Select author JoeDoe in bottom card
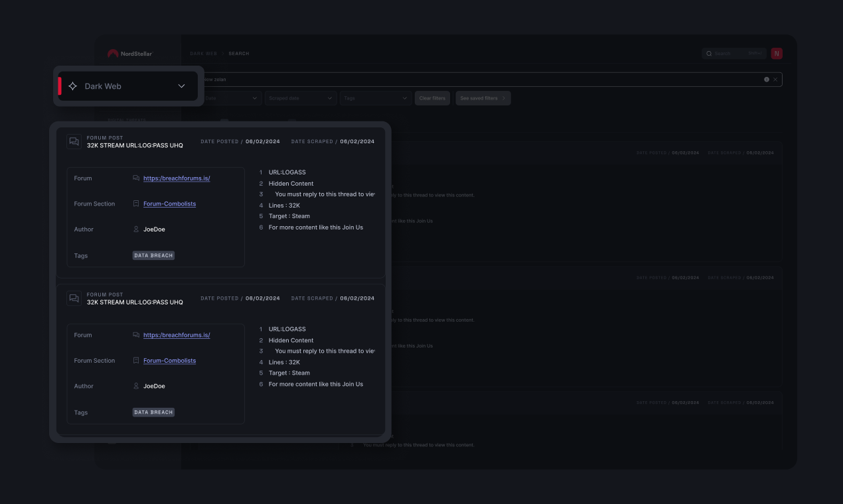 tap(154, 386)
